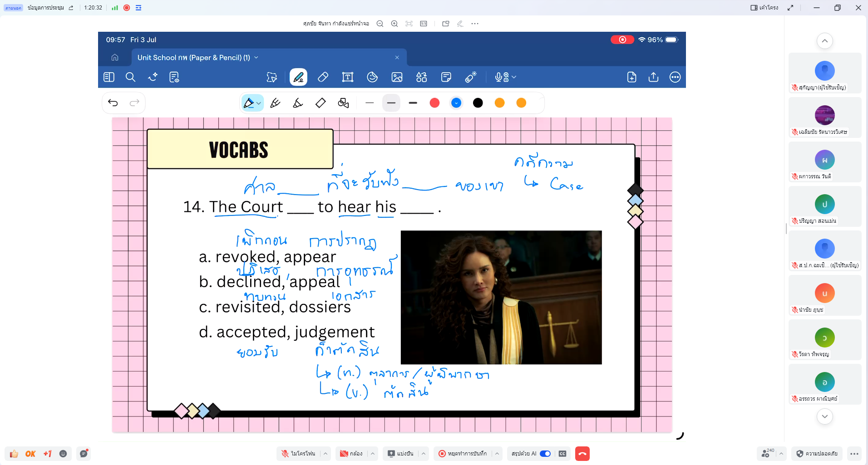This screenshot has height=465, width=868.
Task: Stop the recording button
Action: click(x=463, y=454)
